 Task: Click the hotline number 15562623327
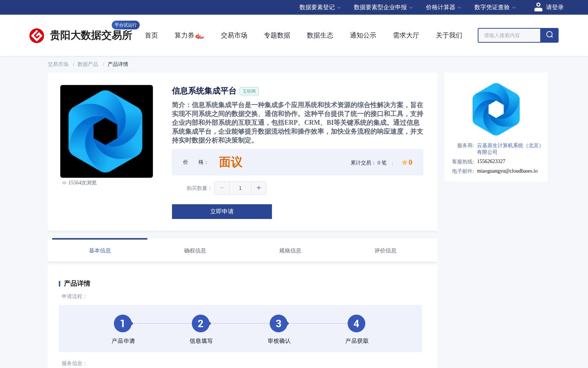491,161
